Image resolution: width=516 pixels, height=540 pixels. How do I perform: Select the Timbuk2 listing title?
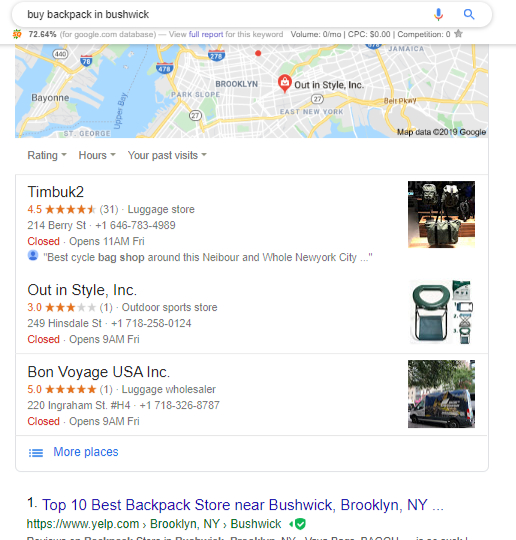tap(55, 192)
